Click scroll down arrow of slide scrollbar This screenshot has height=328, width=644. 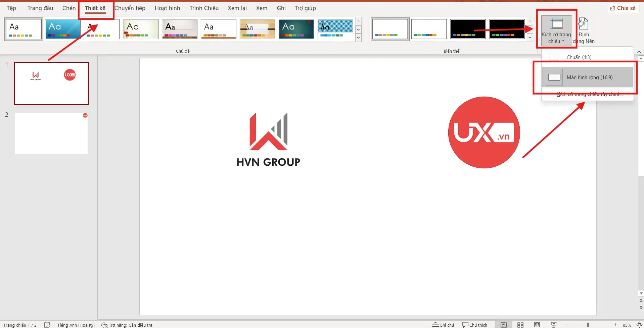point(641,293)
